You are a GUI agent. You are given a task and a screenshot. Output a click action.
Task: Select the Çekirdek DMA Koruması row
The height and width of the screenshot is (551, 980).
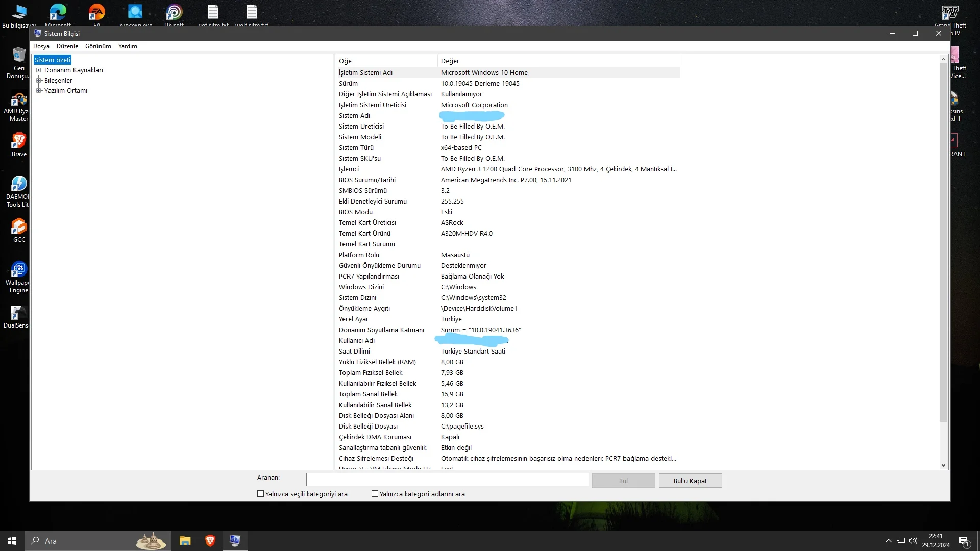(508, 437)
